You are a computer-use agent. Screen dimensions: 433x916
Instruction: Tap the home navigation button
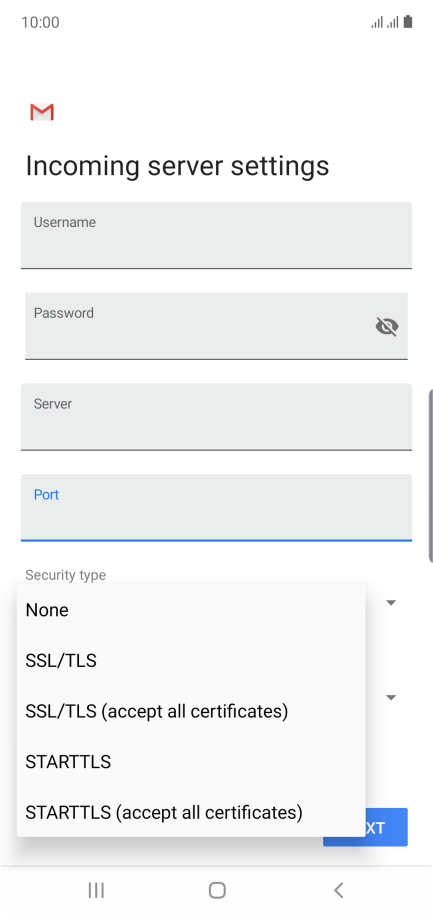point(217,890)
